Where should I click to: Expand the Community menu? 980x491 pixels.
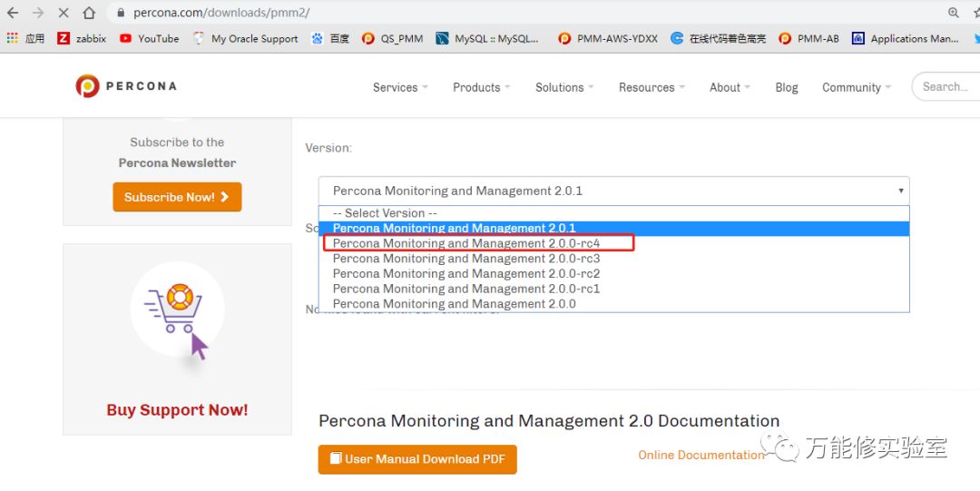pos(857,87)
